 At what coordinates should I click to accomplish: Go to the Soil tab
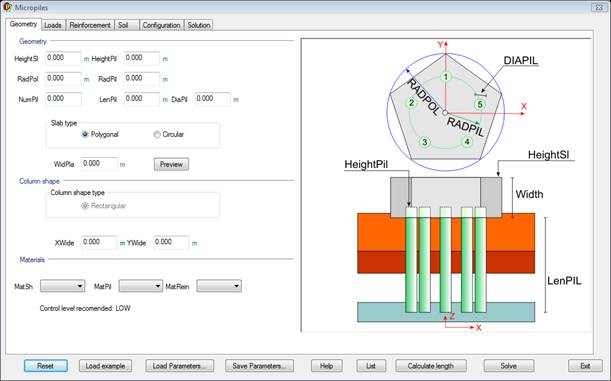[123, 25]
